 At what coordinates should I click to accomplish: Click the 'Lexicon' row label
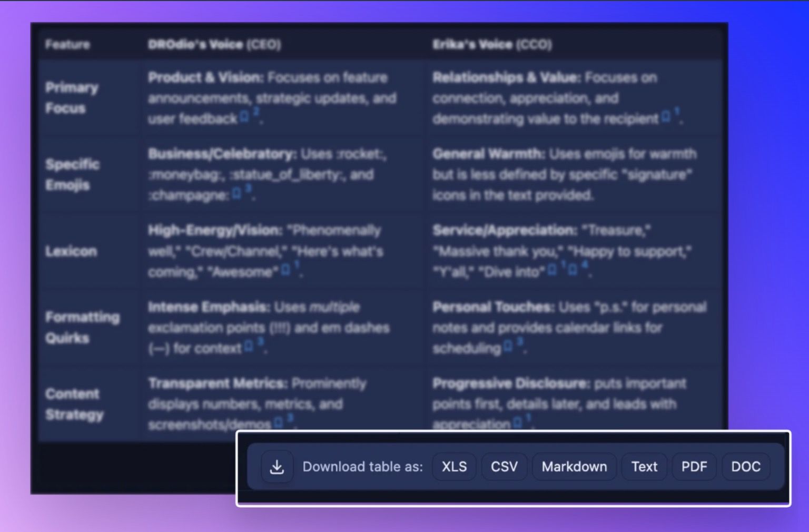71,251
